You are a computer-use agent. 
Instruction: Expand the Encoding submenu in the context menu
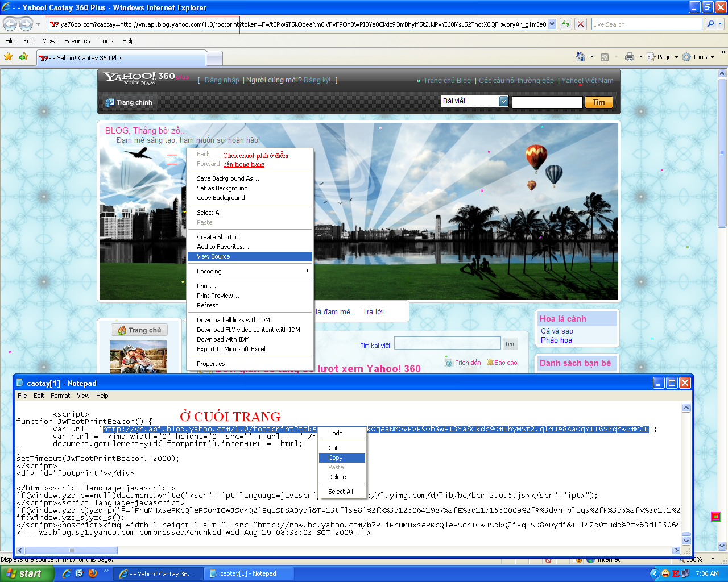[x=250, y=271]
